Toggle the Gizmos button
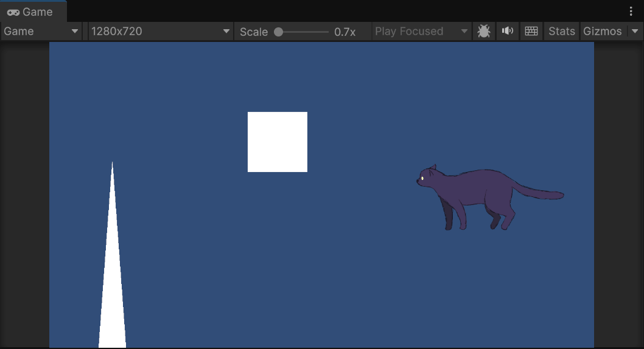Viewport: 644px width, 349px height. point(603,32)
